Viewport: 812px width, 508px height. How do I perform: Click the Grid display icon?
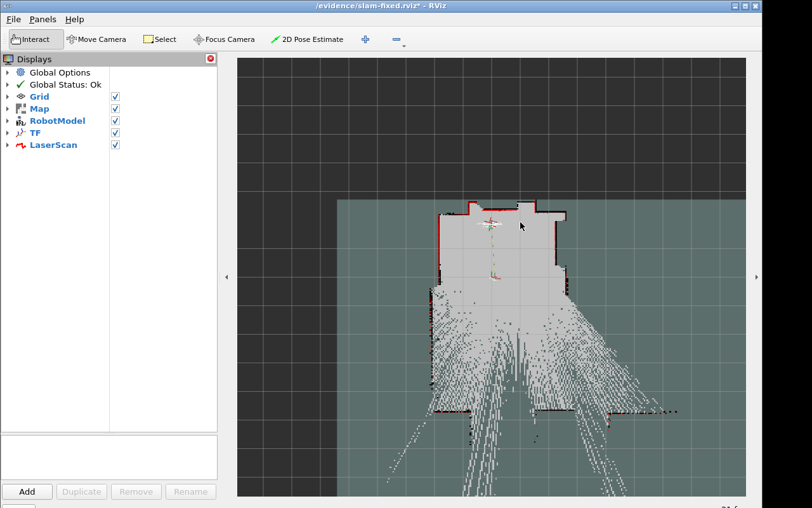20,97
